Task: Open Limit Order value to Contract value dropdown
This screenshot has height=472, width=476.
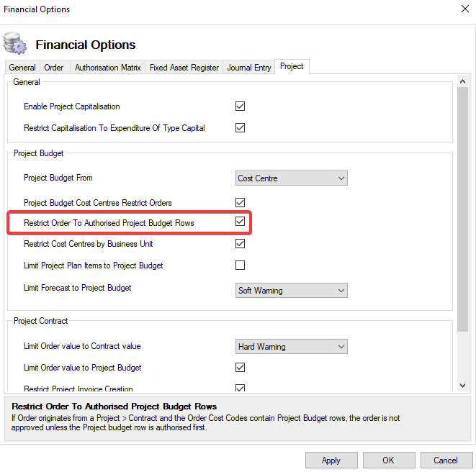Action: point(292,347)
